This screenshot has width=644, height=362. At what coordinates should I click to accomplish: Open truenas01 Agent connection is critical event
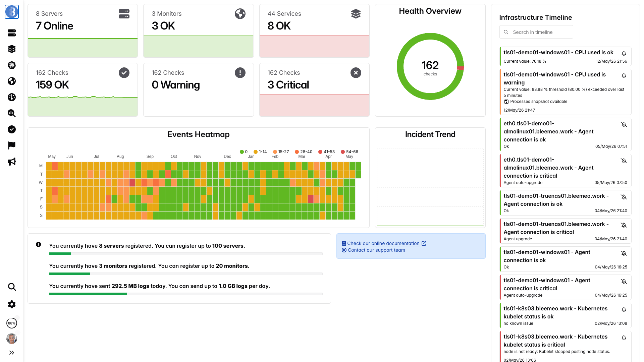coord(566,231)
